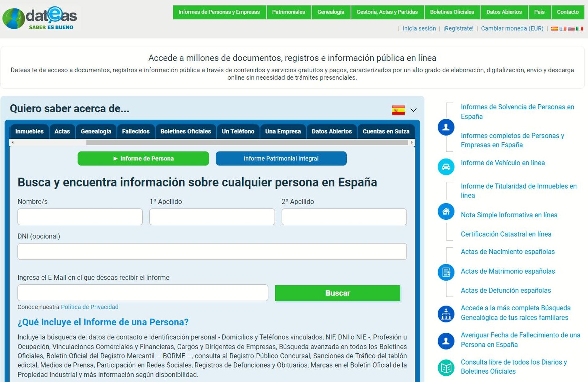Open the Cambiar moneda (EUR) selector
This screenshot has width=588, height=382.
pos(512,28)
